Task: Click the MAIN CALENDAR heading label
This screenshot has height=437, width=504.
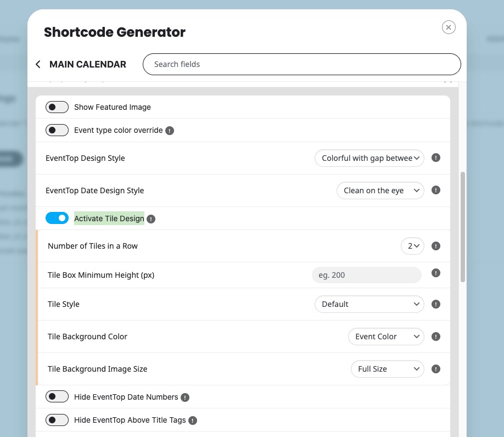Action: coord(88,64)
